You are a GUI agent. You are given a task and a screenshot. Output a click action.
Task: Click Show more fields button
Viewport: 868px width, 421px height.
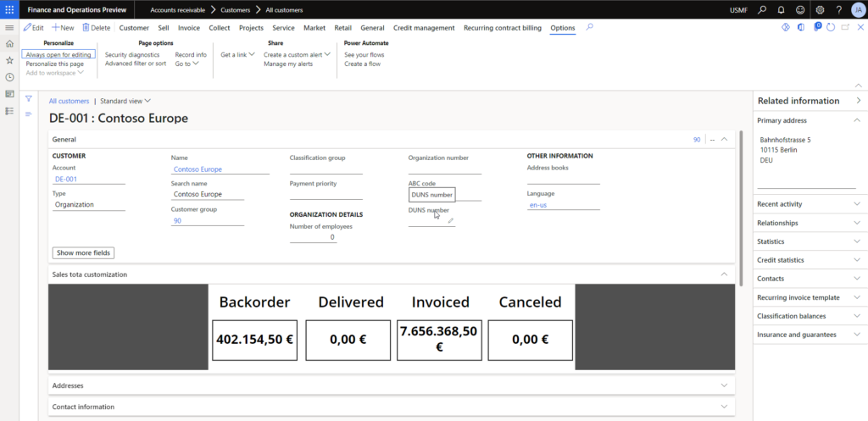coord(84,252)
